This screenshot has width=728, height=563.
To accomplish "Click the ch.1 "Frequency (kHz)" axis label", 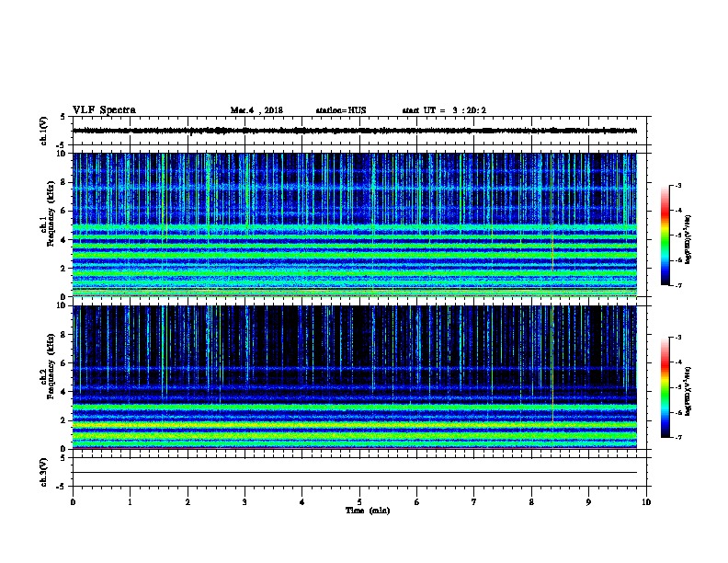I will [x=51, y=213].
